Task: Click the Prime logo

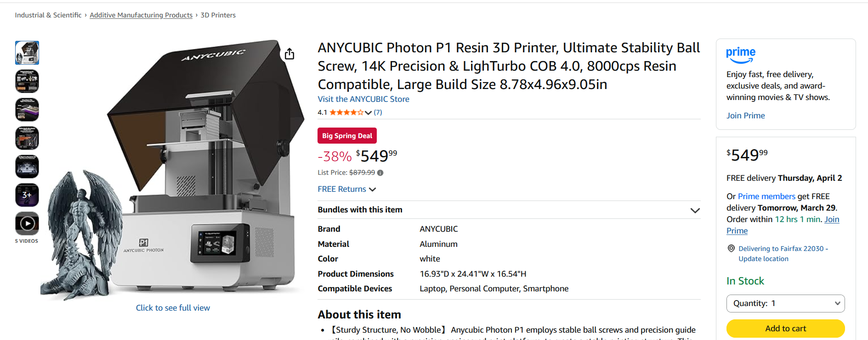Action: click(x=741, y=55)
